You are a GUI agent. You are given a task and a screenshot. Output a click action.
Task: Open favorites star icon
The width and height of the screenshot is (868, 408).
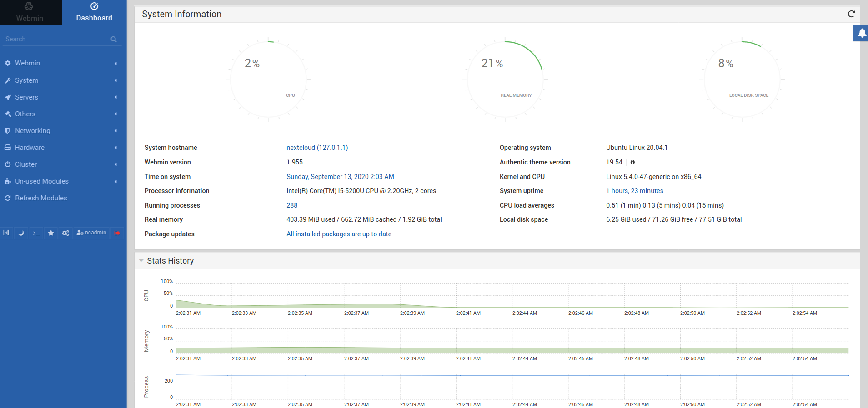pos(51,233)
